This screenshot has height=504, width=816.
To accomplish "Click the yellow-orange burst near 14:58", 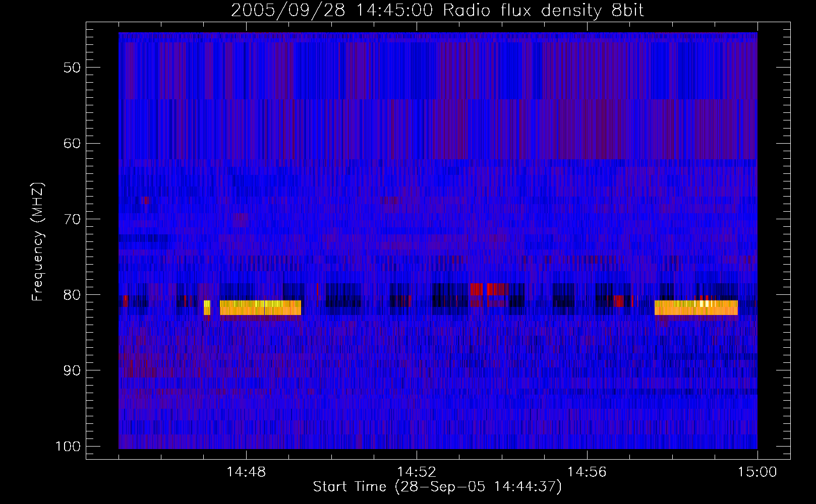I will point(696,308).
